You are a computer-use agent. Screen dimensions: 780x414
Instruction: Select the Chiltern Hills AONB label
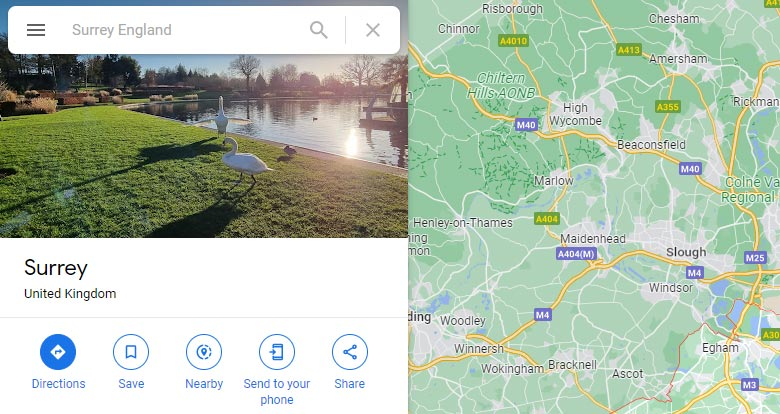tap(509, 85)
